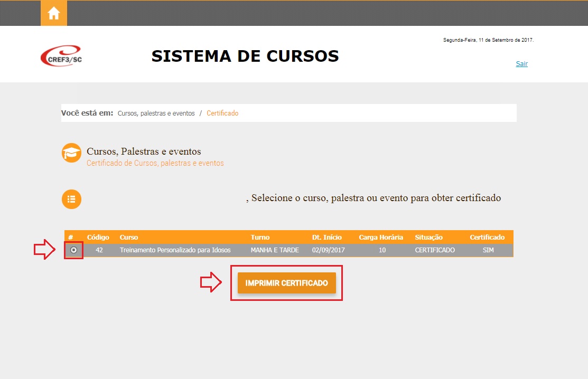Click the Turno column header
The height and width of the screenshot is (379, 588).
coord(260,238)
